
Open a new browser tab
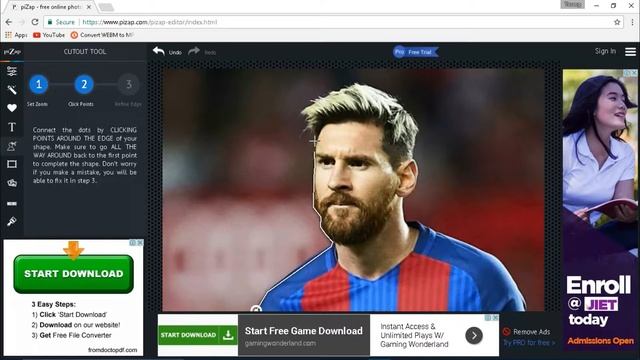[106, 7]
